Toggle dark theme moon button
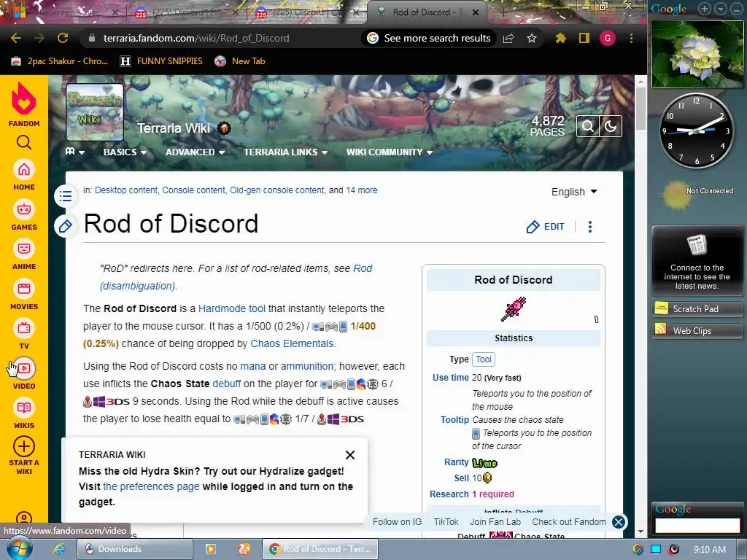 pos(611,126)
